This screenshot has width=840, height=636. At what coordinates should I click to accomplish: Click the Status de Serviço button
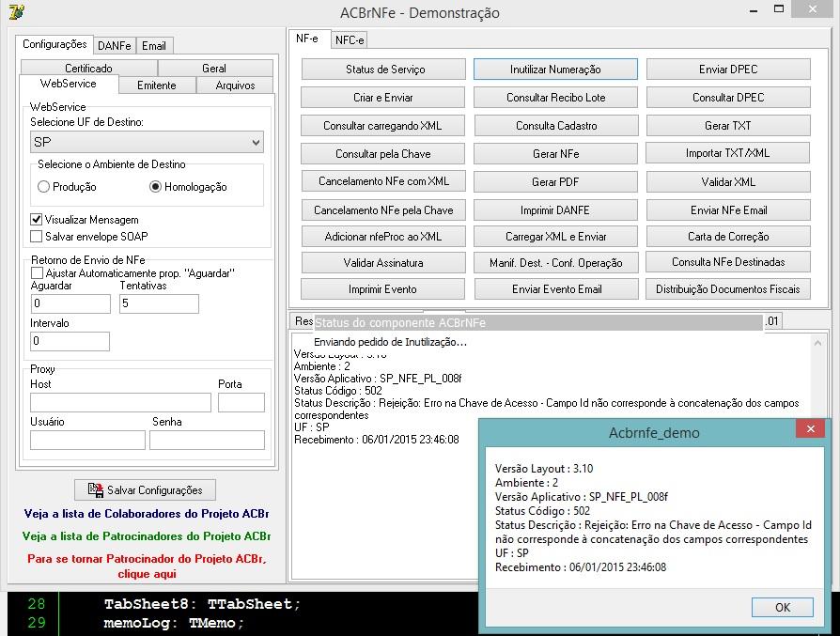click(x=383, y=70)
